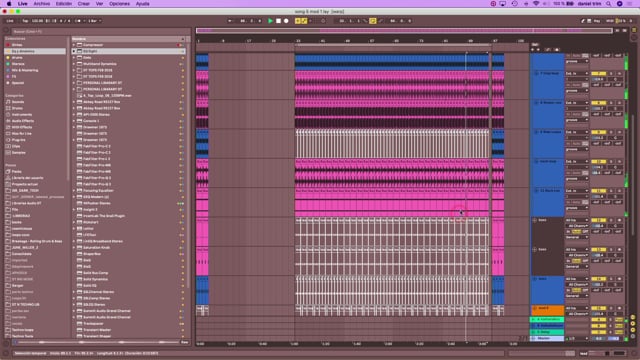Screen dimensions: 640x360
Task: Select Transient Master in browser list
Action: pyautogui.click(x=97, y=330)
